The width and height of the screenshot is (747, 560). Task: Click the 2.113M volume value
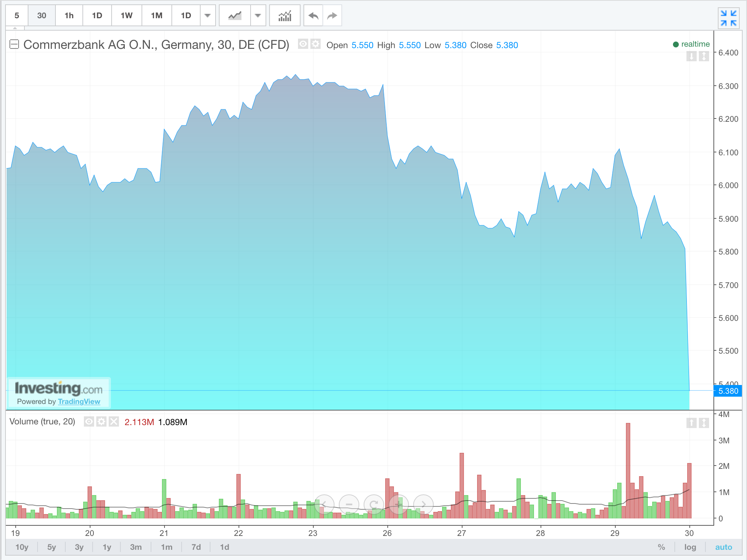pyautogui.click(x=139, y=422)
